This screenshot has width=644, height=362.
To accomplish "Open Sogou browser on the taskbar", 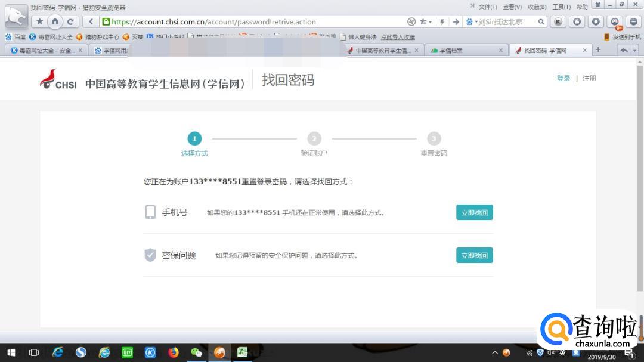I will click(x=81, y=352).
